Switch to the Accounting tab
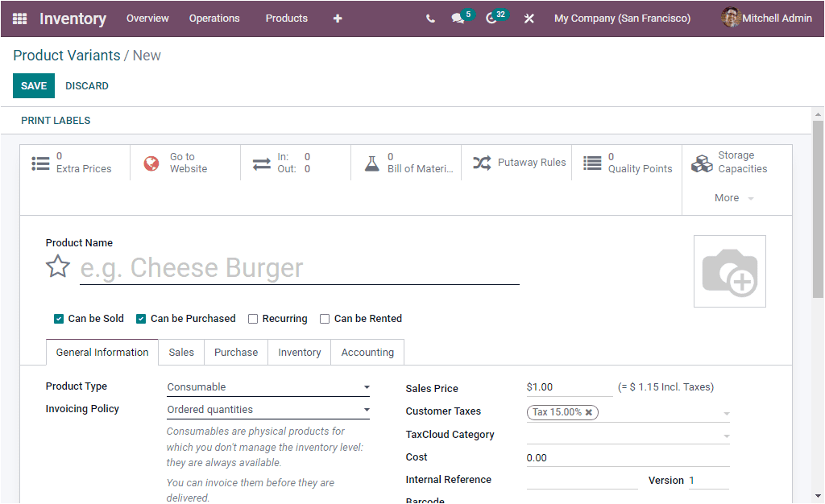Viewport: 825px width, 504px height. coord(367,352)
